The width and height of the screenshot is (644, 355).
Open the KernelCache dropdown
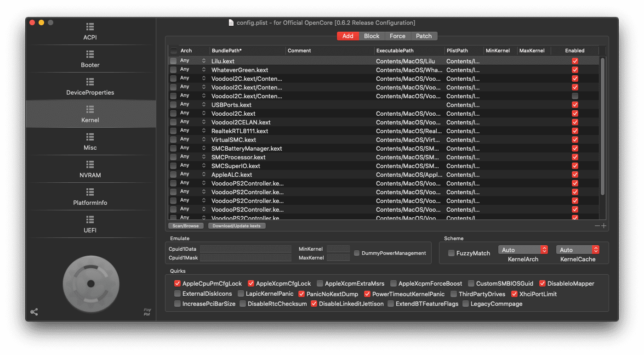tap(578, 250)
